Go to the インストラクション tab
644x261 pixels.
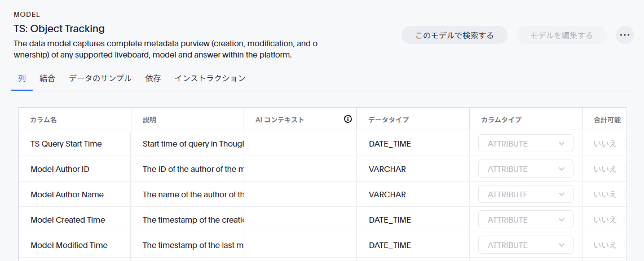tap(210, 78)
